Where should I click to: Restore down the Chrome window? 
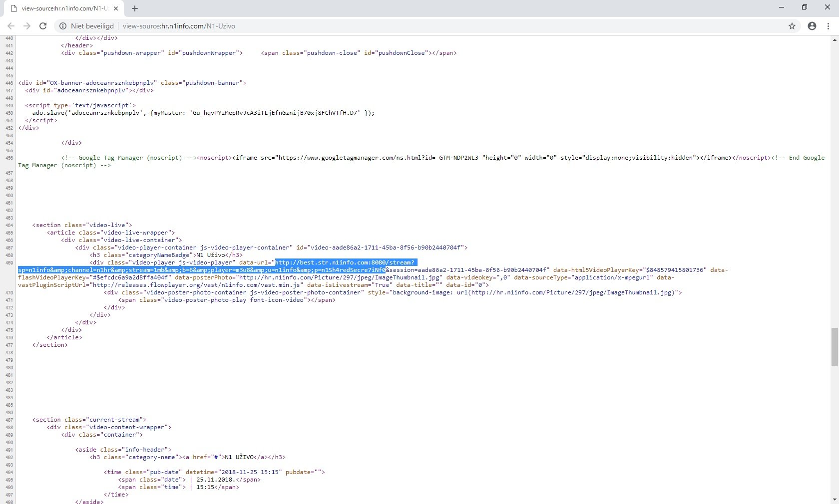click(x=805, y=7)
